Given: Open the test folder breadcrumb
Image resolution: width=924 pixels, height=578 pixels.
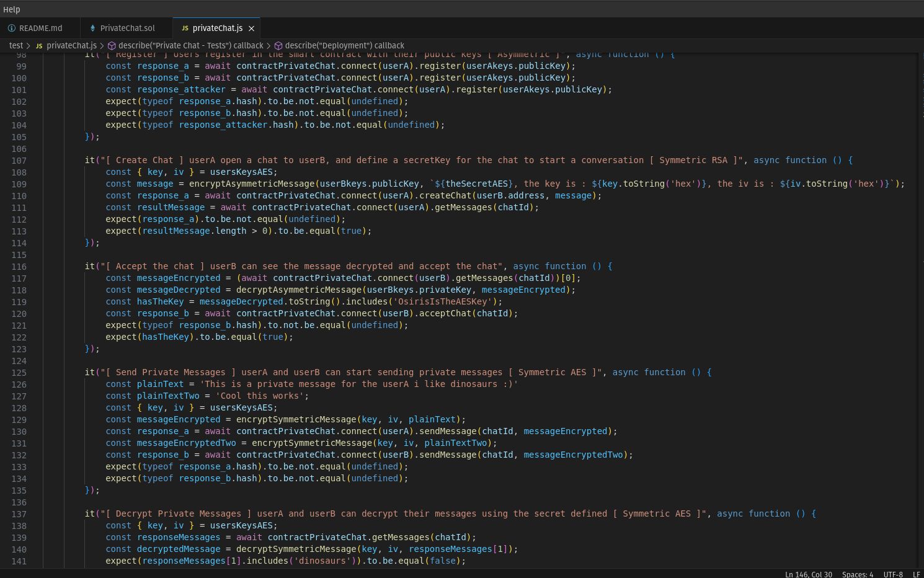Looking at the screenshot, I should click(x=16, y=45).
